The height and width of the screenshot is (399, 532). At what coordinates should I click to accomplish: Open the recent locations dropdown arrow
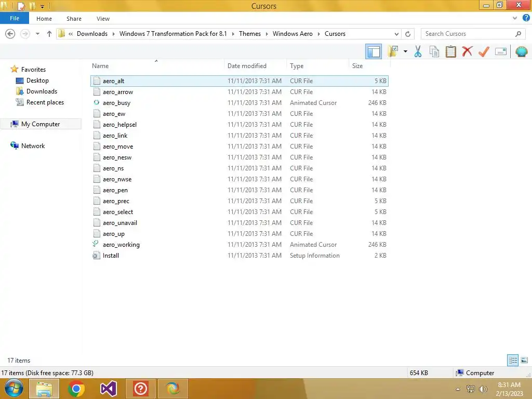point(37,34)
